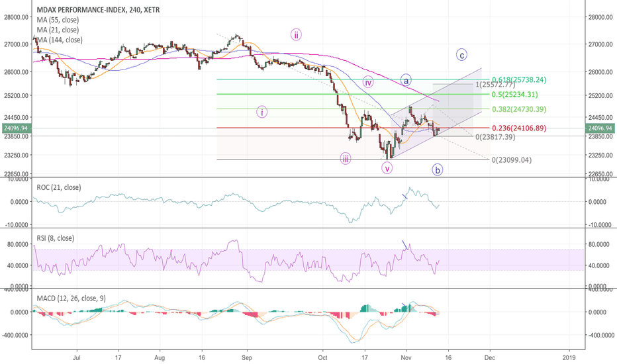Click the circled wave ii label
617x364 pixels.
pyautogui.click(x=296, y=34)
